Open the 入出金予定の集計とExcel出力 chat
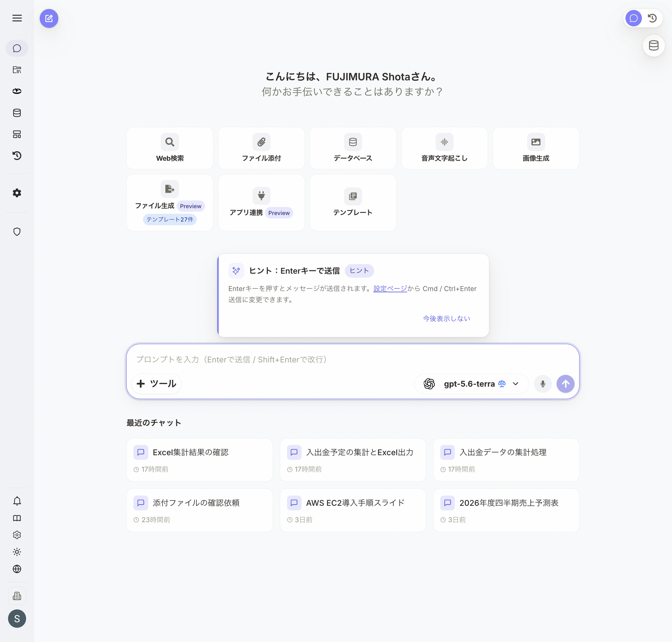Image resolution: width=672 pixels, height=642 pixels. pyautogui.click(x=353, y=460)
